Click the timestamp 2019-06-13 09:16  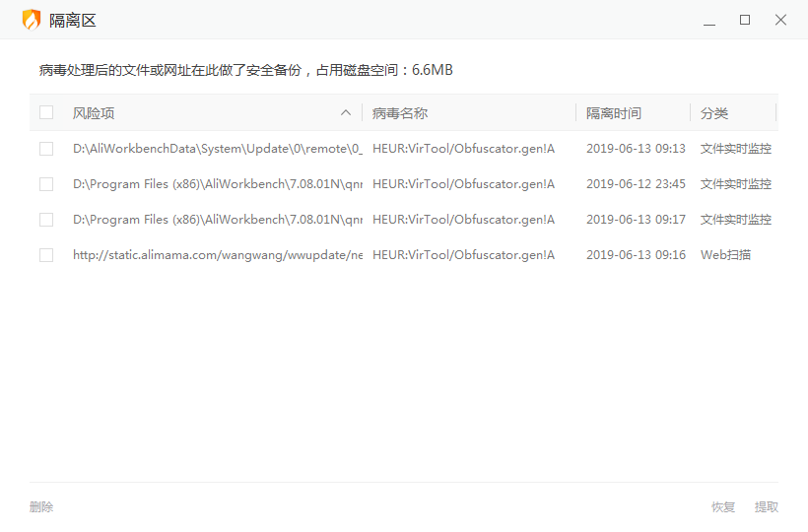click(x=636, y=255)
